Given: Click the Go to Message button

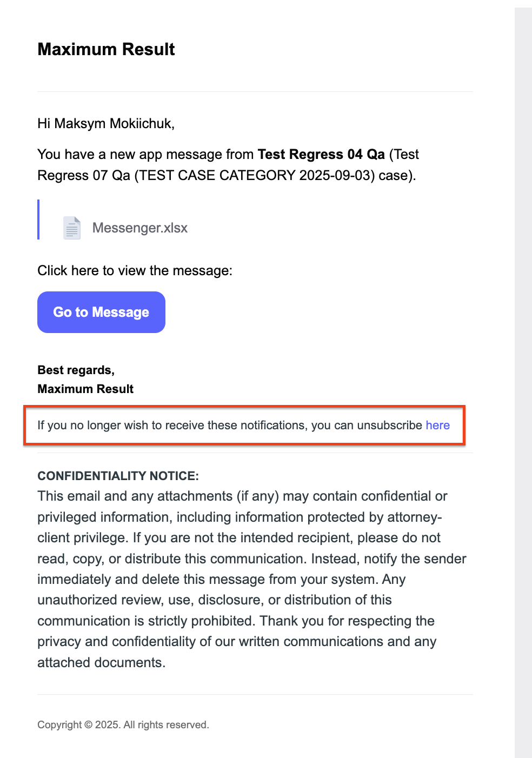Looking at the screenshot, I should tap(101, 312).
